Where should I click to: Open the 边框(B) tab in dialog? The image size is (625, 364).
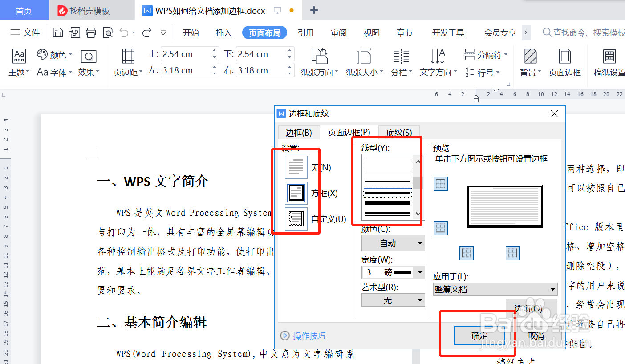click(x=299, y=133)
